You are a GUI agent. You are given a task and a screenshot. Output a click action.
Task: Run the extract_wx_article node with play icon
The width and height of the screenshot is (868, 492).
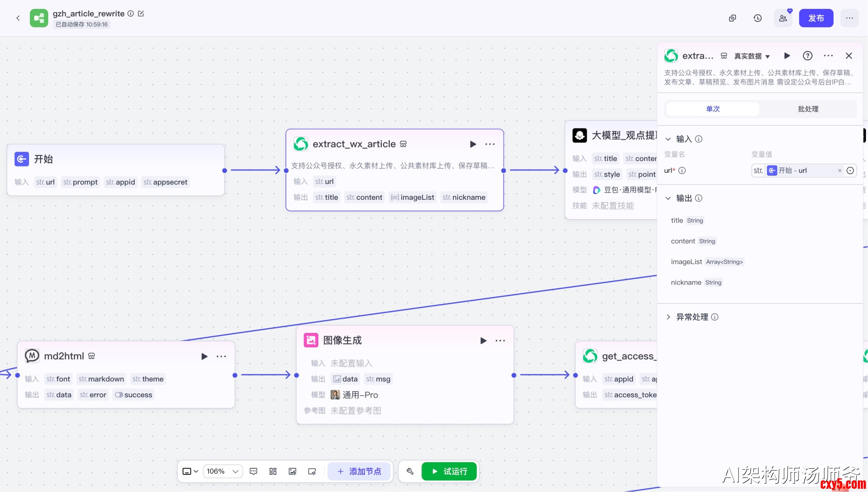(x=473, y=144)
